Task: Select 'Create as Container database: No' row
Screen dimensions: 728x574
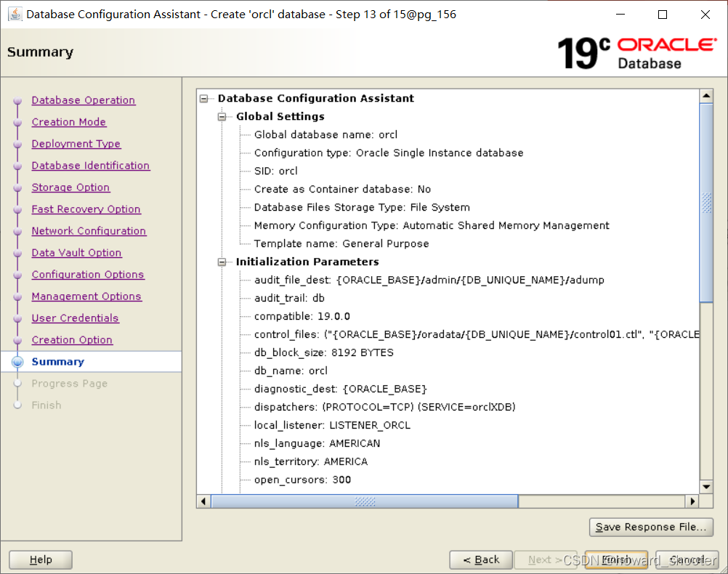Action: (342, 189)
